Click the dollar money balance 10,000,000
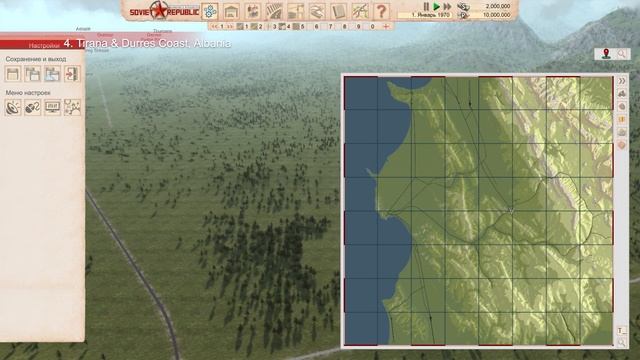640x360 pixels. click(x=496, y=15)
